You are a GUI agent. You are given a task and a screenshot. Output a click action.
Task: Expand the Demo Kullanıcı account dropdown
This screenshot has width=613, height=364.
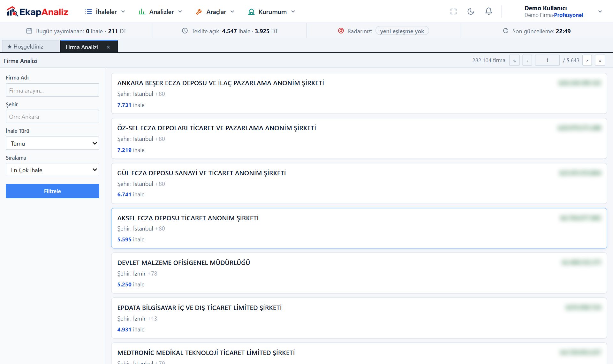tap(600, 11)
